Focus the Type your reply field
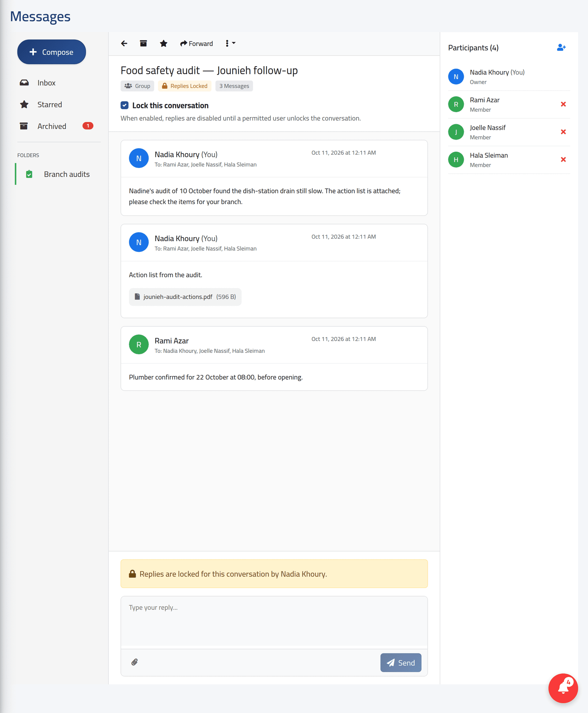The height and width of the screenshot is (713, 588). tap(274, 621)
